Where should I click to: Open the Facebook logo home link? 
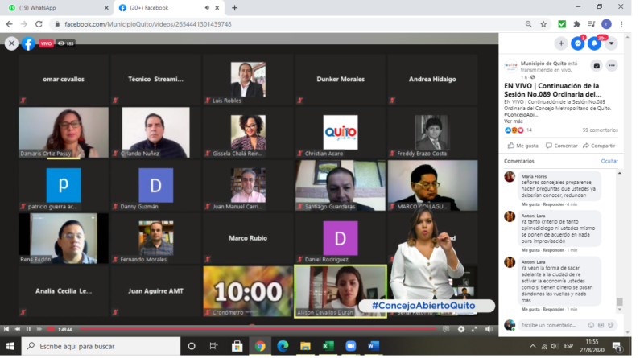coord(28,43)
